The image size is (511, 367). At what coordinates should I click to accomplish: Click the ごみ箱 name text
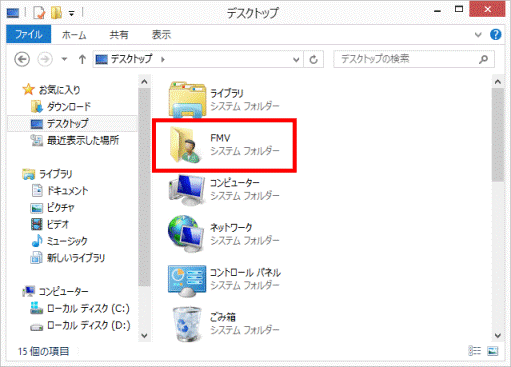click(223, 317)
